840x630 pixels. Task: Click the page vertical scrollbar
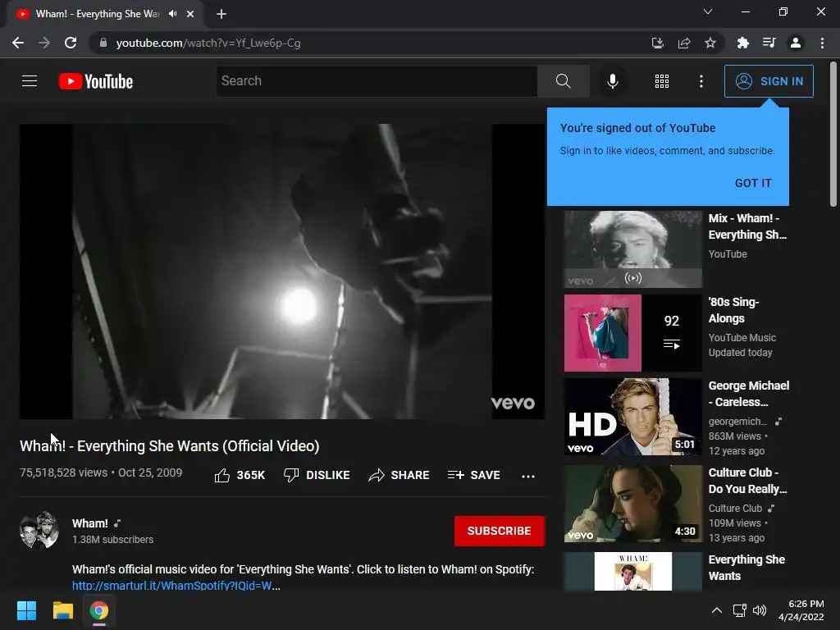click(833, 134)
